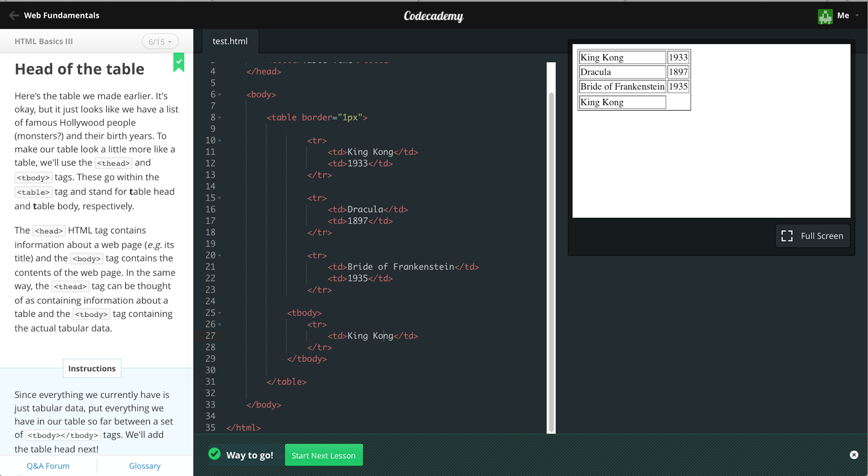This screenshot has height=476, width=868.
Task: Click the Web Fundamentals course title
Action: pyautogui.click(x=61, y=15)
